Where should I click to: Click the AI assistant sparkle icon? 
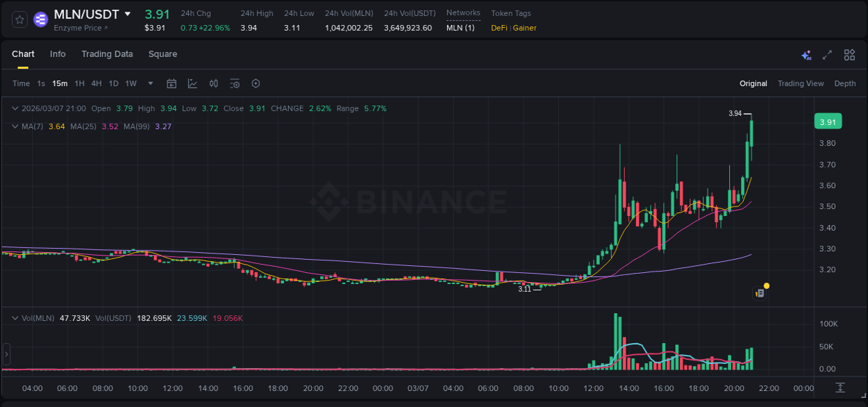[806, 54]
